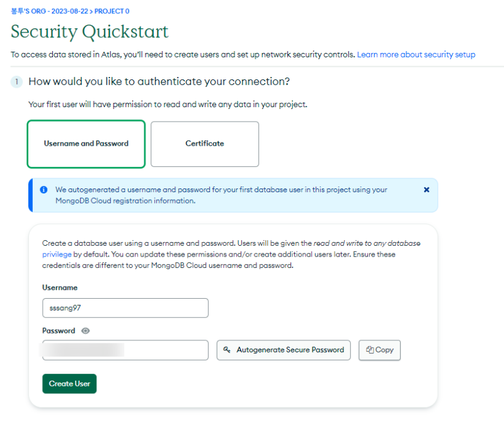The image size is (504, 433).
Task: Click the blue info icon in banner
Action: [43, 189]
